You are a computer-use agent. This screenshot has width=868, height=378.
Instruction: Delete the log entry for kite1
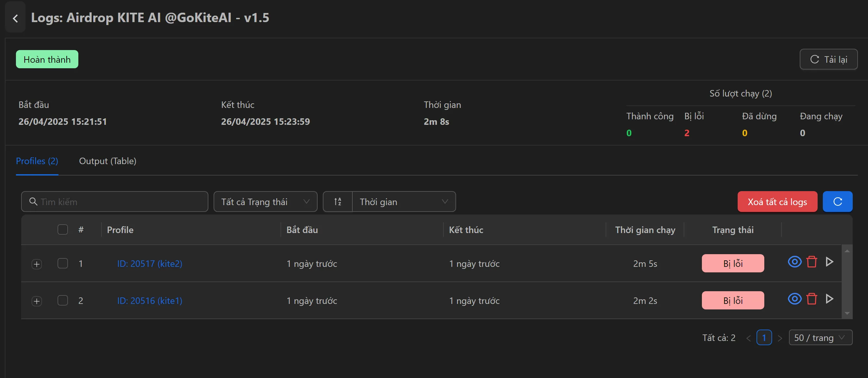click(x=812, y=299)
